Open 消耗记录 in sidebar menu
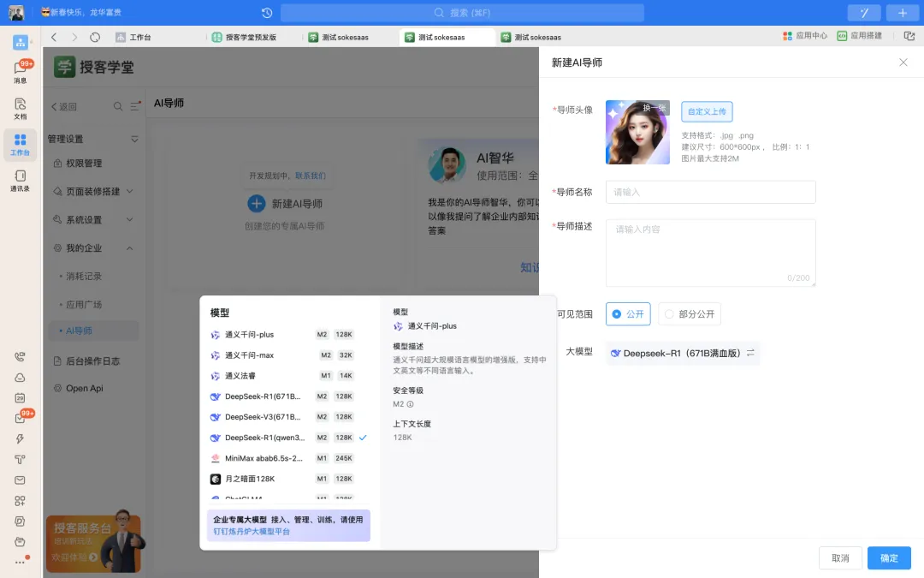This screenshot has width=924, height=578. pos(84,277)
